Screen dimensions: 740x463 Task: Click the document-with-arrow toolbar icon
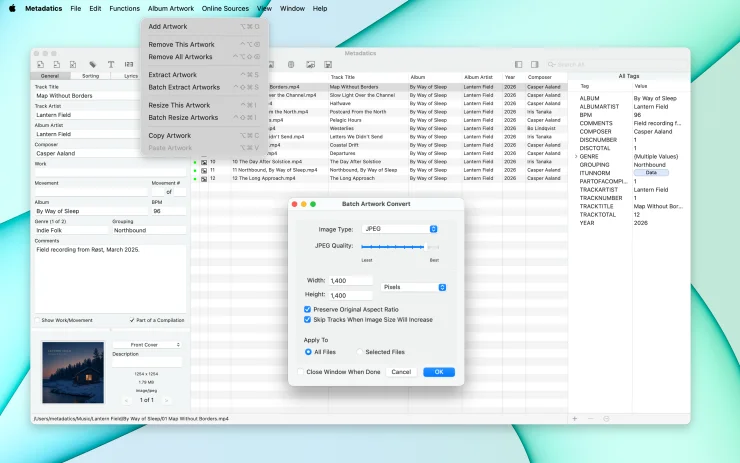(x=57, y=64)
